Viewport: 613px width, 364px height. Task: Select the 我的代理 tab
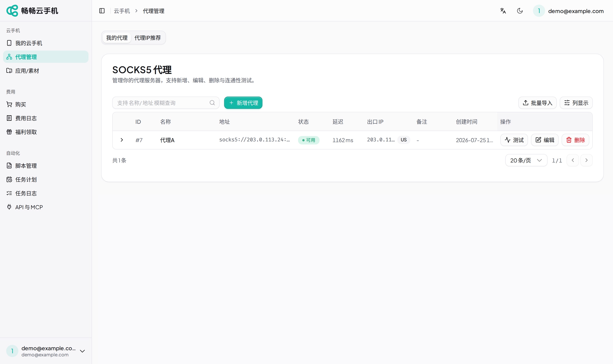[x=117, y=38]
